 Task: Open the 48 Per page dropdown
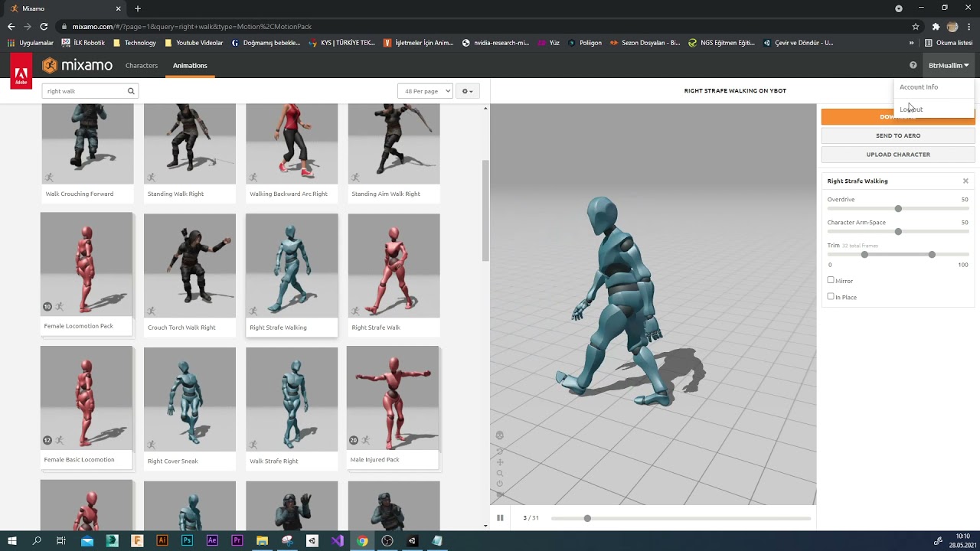[425, 91]
